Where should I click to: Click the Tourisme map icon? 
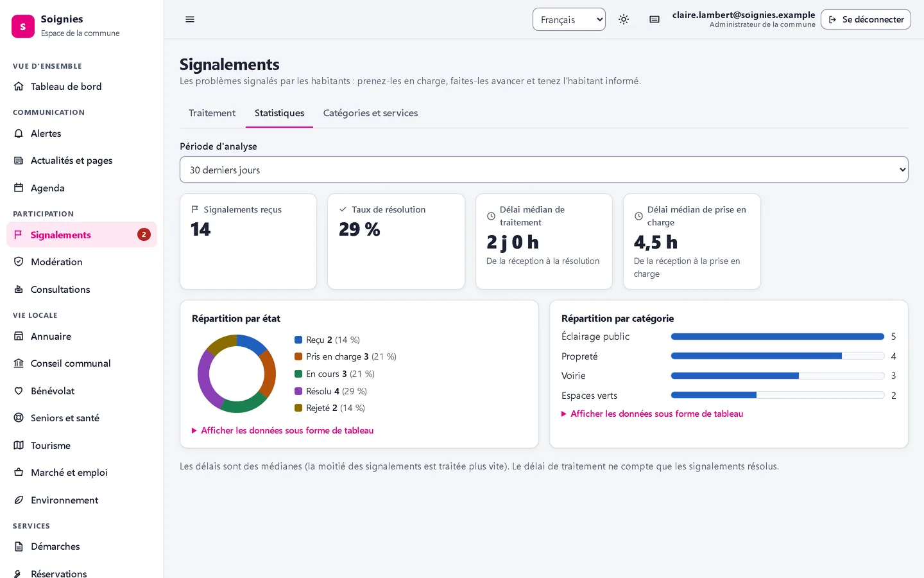click(x=19, y=446)
